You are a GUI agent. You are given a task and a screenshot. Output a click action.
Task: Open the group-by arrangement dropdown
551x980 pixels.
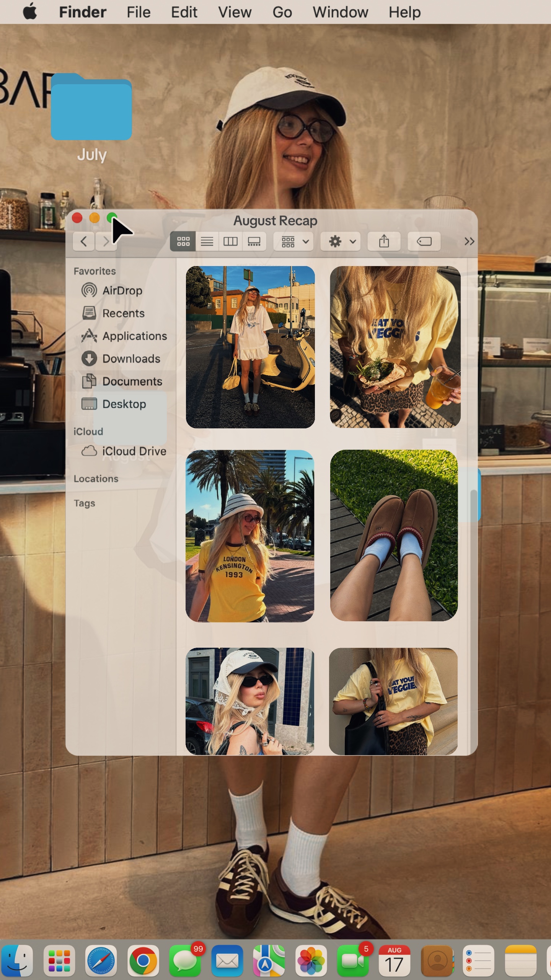click(x=294, y=242)
